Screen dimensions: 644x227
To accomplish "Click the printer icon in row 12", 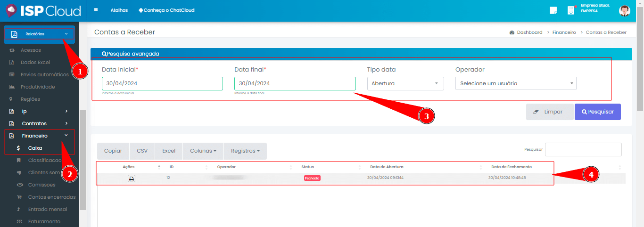I will tap(132, 178).
